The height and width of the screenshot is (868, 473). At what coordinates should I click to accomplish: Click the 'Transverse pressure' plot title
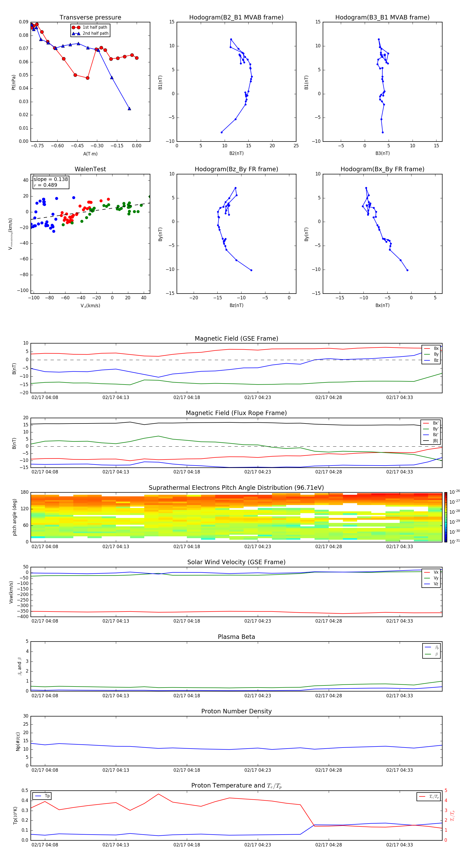pos(90,17)
